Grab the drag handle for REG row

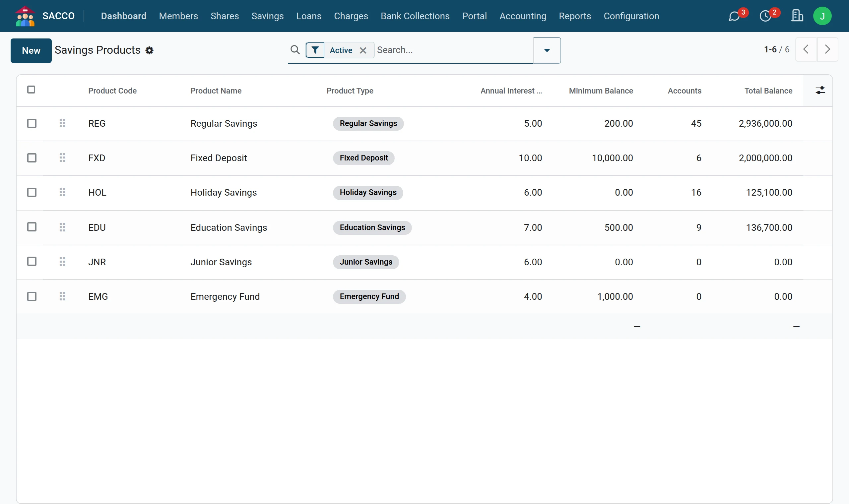pyautogui.click(x=62, y=123)
